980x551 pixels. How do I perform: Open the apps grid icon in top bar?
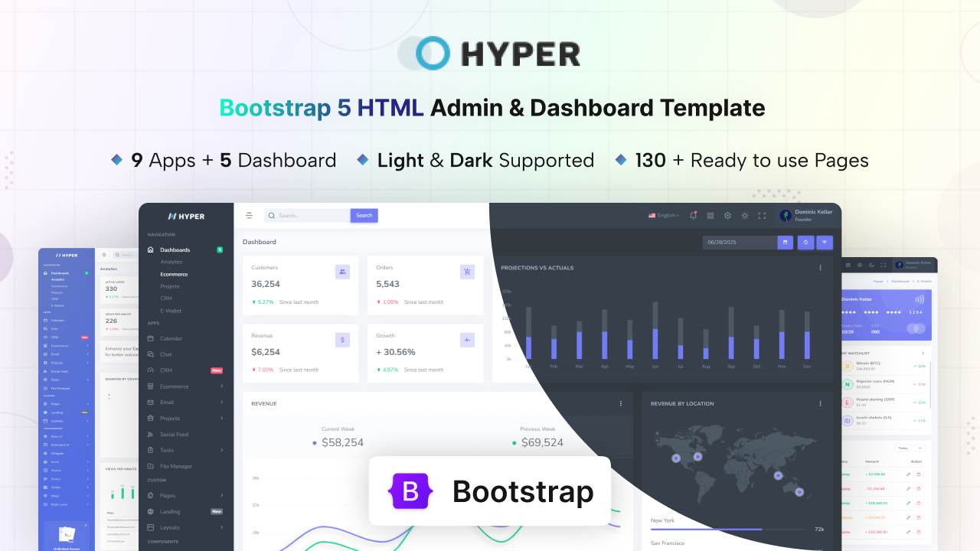(710, 216)
